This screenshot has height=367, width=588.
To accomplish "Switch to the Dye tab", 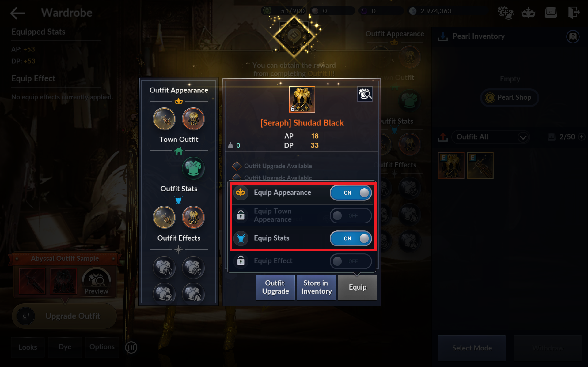I will click(65, 347).
